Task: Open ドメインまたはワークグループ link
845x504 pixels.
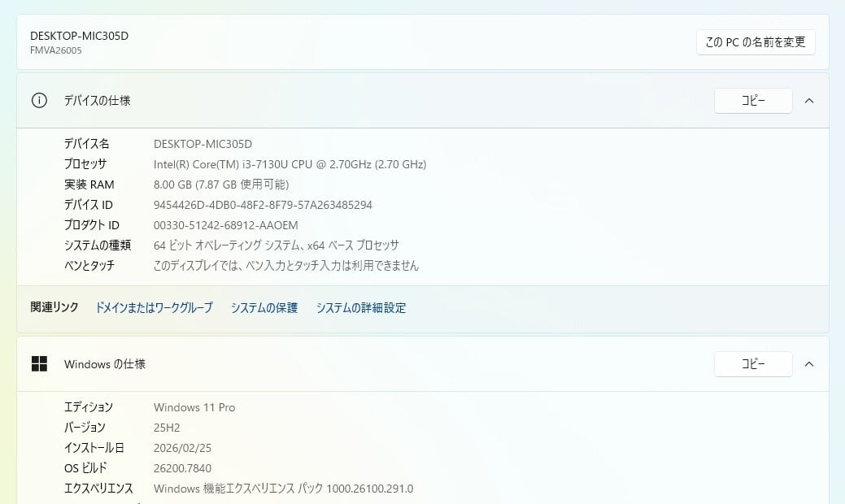Action: 154,308
